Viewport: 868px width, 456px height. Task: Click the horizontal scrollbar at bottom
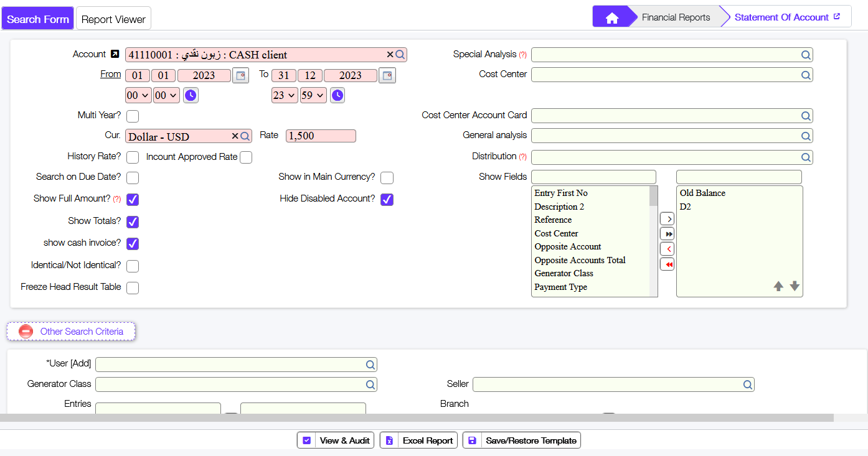pyautogui.click(x=417, y=418)
